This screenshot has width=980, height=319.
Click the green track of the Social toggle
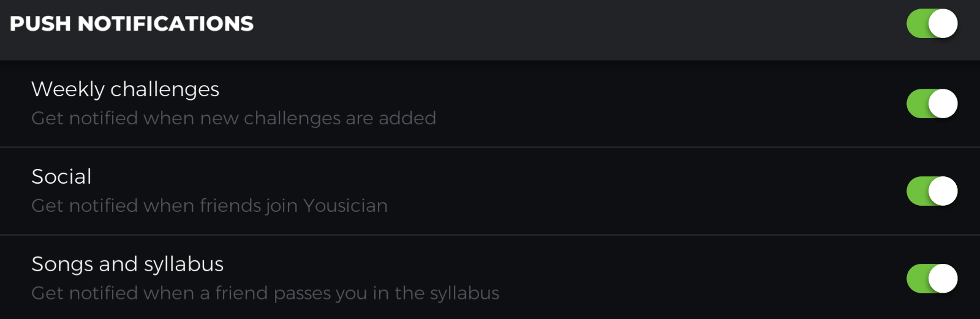pos(916,191)
